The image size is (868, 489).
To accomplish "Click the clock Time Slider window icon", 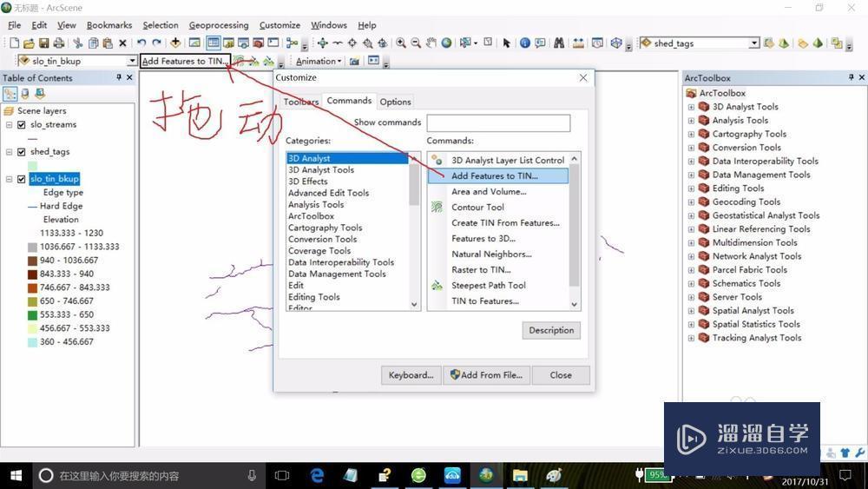I will click(597, 43).
